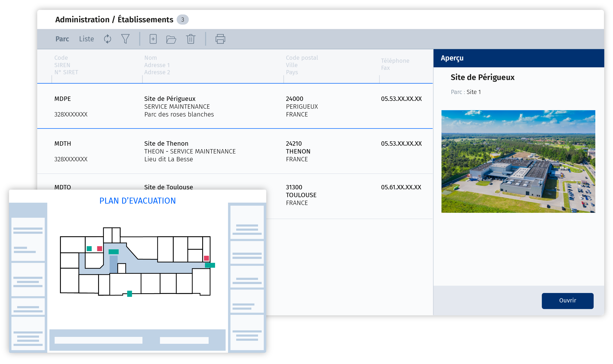Screen dimensions: 613x364
Task: Click THEON - SERVICE MAINTENANCE address line
Action: [x=190, y=151]
